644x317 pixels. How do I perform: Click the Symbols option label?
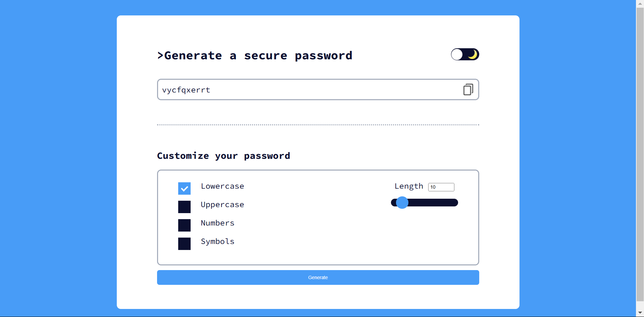click(x=217, y=242)
